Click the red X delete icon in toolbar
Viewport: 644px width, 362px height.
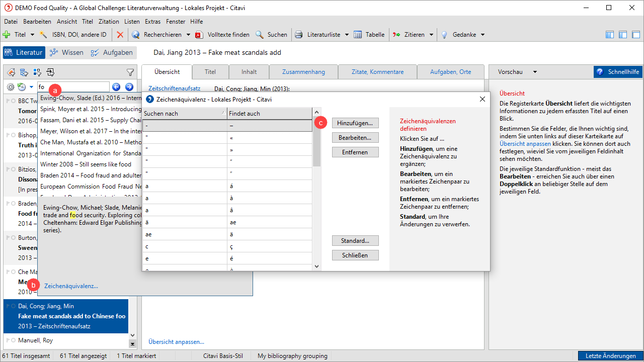tap(120, 35)
